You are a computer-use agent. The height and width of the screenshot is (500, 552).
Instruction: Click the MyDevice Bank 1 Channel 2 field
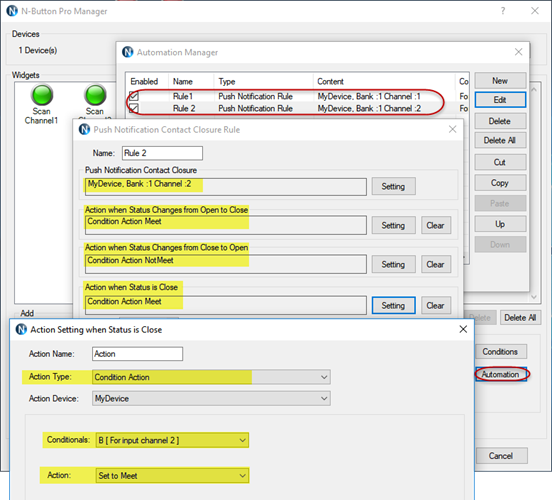point(225,187)
